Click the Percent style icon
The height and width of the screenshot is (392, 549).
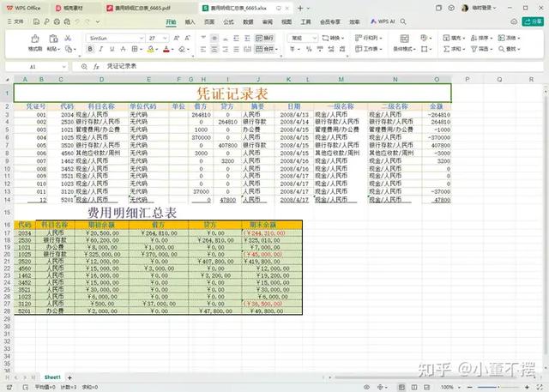309,50
